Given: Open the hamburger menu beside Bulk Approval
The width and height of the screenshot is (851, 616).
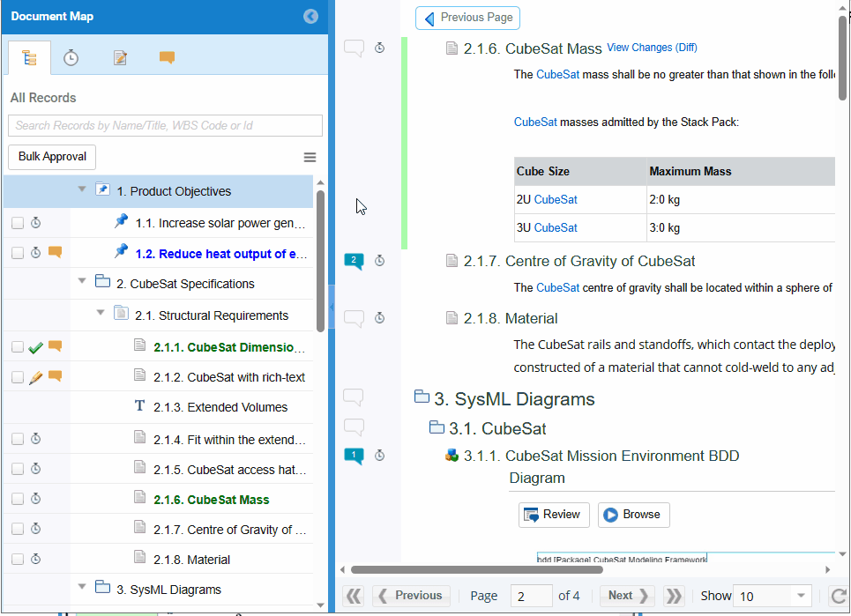Looking at the screenshot, I should [310, 157].
